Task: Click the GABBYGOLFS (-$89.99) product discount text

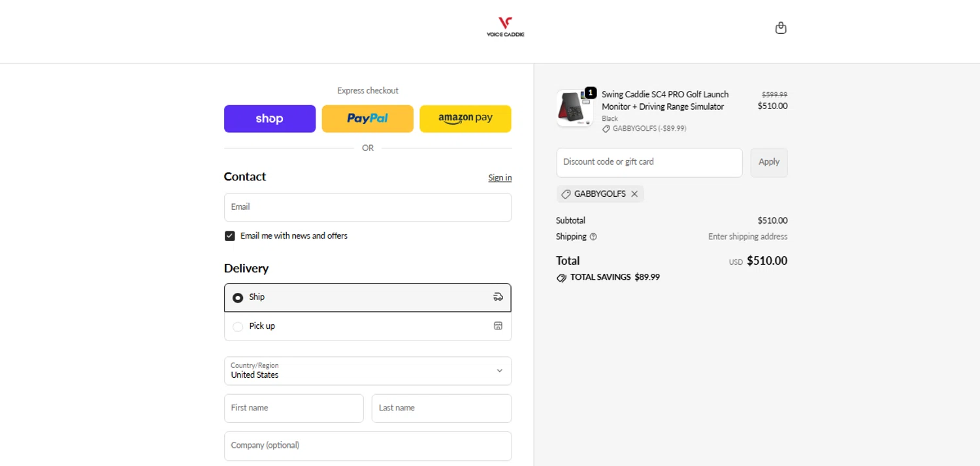Action: coord(649,129)
